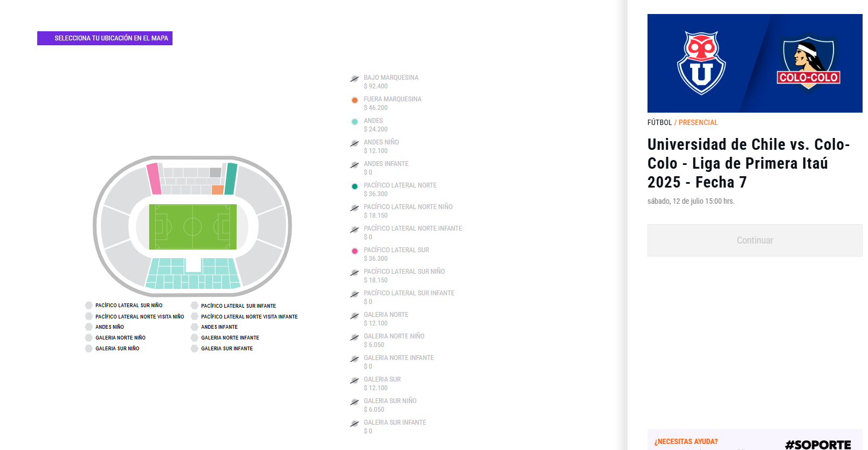Viewport: 868px width, 450px height.
Task: Click the crossed-out icon beside GALERIA NORTE
Action: click(355, 316)
